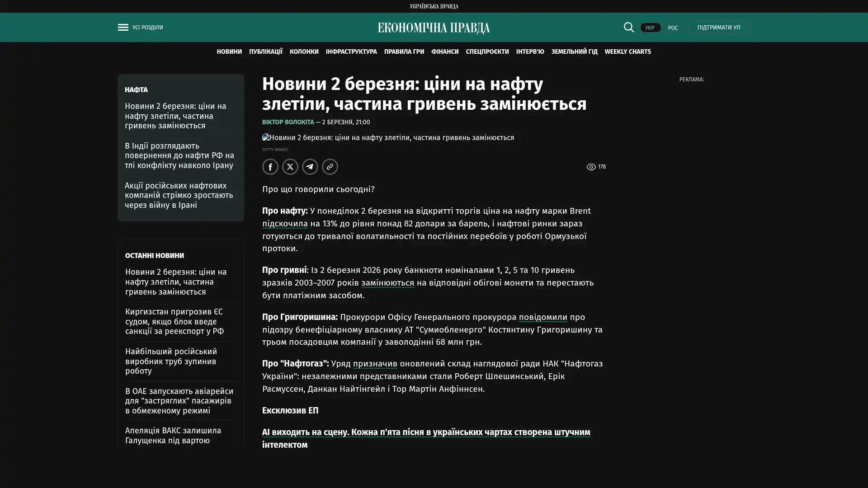Viewport: 868px width, 488px height.
Task: Open the hamburger menu for all sections
Action: pos(123,28)
